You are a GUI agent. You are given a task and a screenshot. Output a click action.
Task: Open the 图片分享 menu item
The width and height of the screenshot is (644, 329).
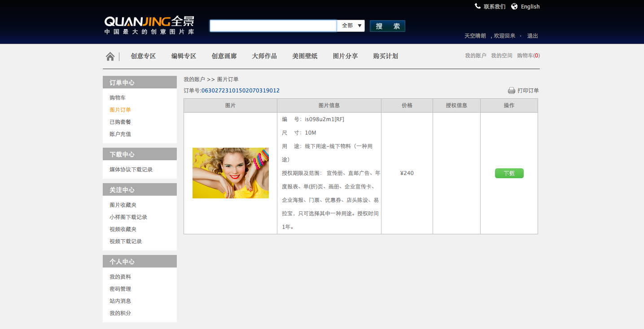345,56
